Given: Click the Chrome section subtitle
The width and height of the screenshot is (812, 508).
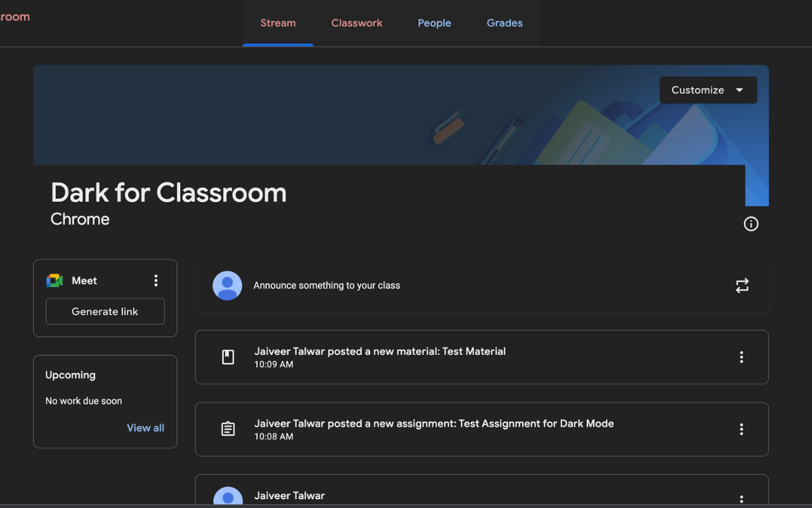Looking at the screenshot, I should pyautogui.click(x=80, y=219).
